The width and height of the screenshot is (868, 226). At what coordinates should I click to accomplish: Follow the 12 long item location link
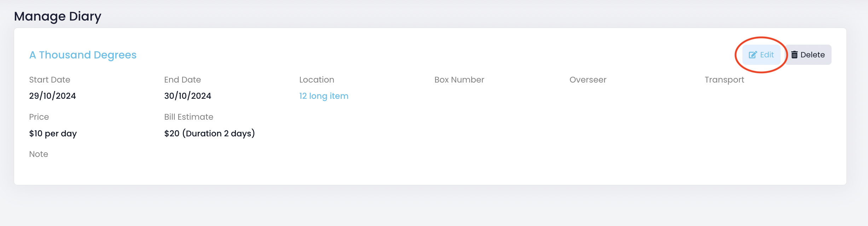pos(324,96)
